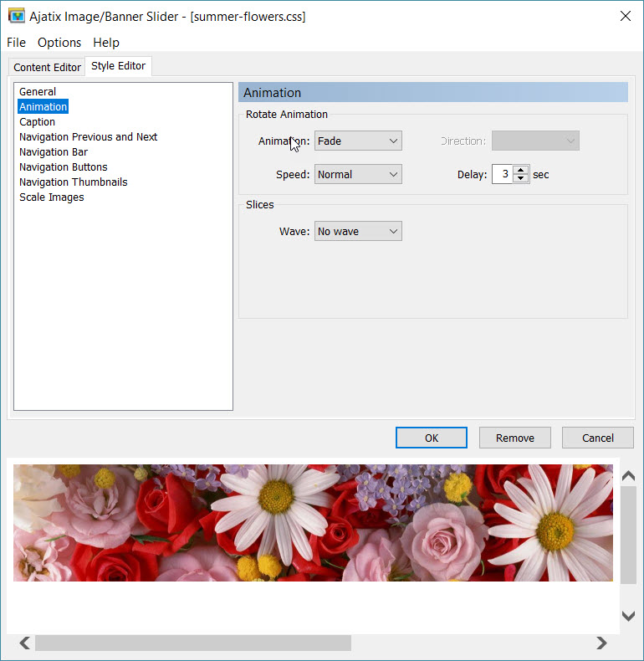Viewport: 644px width, 661px height.
Task: Click the 'Slices' group label
Action: pos(259,205)
